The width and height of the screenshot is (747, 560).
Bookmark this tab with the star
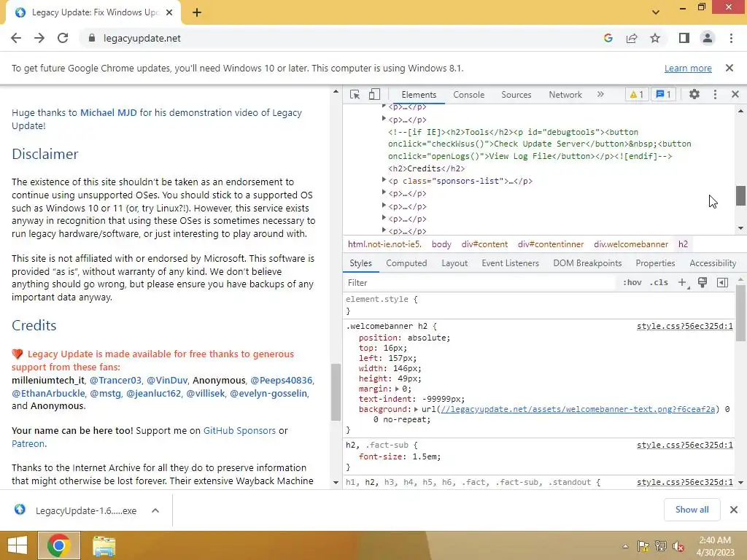[655, 38]
